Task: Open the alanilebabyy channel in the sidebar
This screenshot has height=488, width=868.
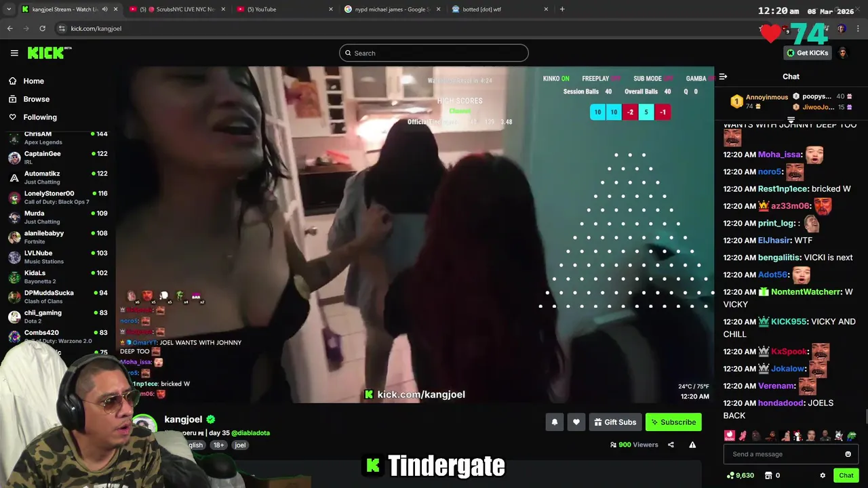Action: click(58, 237)
